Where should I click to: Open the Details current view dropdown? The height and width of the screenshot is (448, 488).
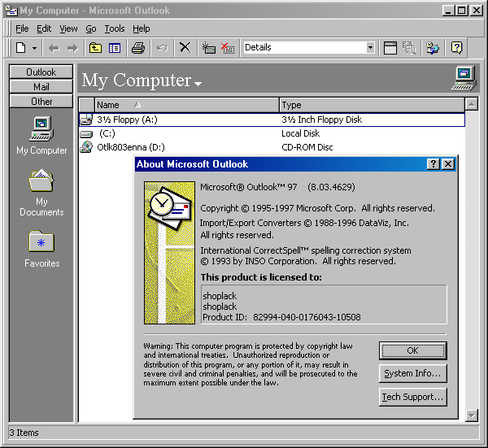(370, 48)
